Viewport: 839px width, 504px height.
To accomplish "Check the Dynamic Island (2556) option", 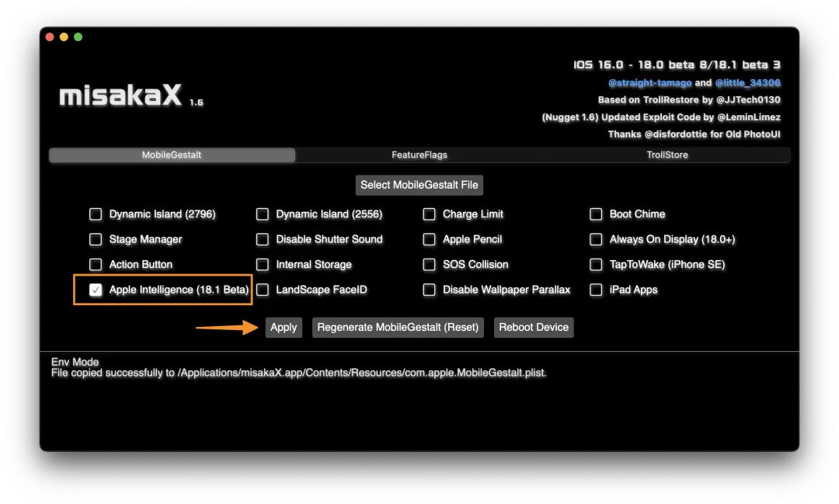I will point(263,214).
